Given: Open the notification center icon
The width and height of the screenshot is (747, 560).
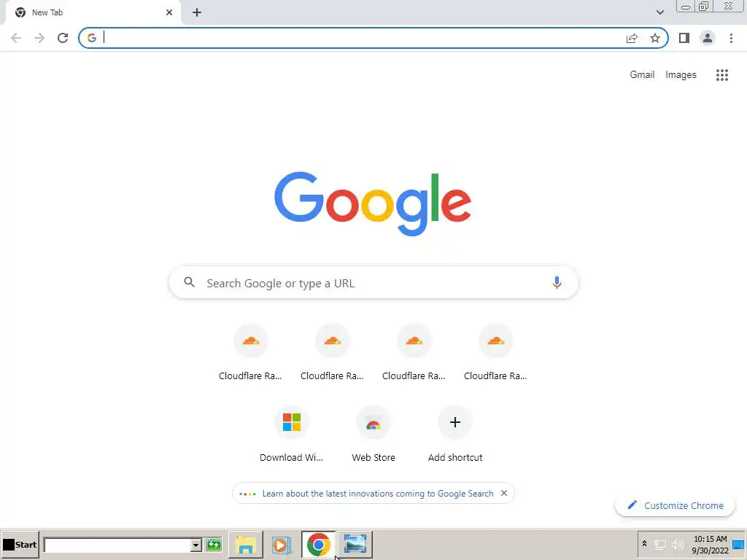Looking at the screenshot, I should click(x=739, y=545).
